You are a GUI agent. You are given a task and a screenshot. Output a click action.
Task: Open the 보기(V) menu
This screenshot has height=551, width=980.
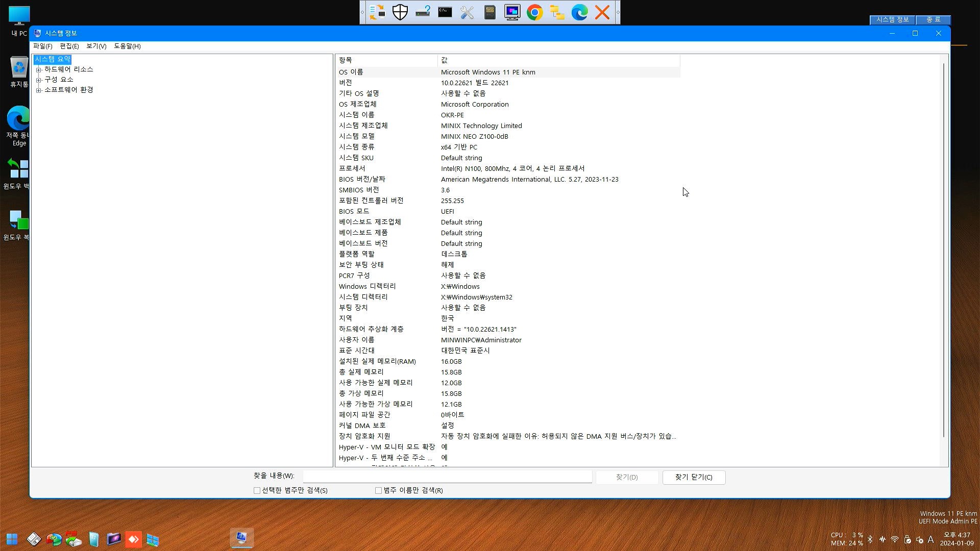(x=96, y=46)
